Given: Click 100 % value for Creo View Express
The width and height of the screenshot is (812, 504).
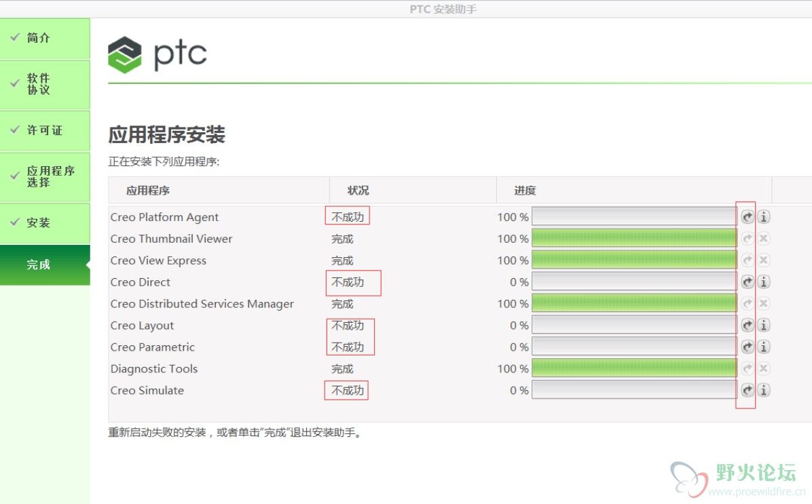Looking at the screenshot, I should point(513,260).
